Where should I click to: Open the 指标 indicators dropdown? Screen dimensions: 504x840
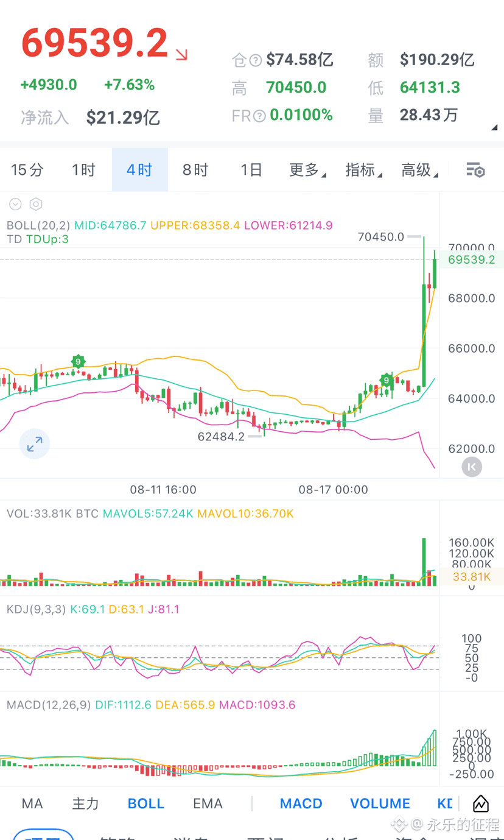(363, 170)
